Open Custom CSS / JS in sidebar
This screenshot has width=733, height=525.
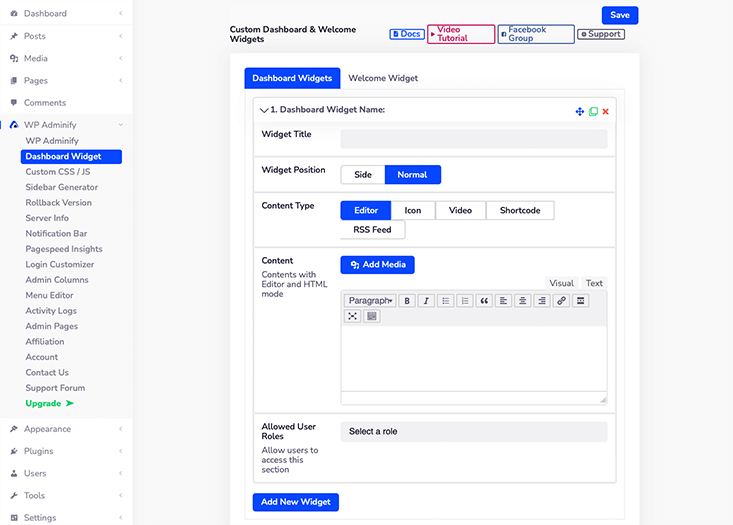click(58, 172)
